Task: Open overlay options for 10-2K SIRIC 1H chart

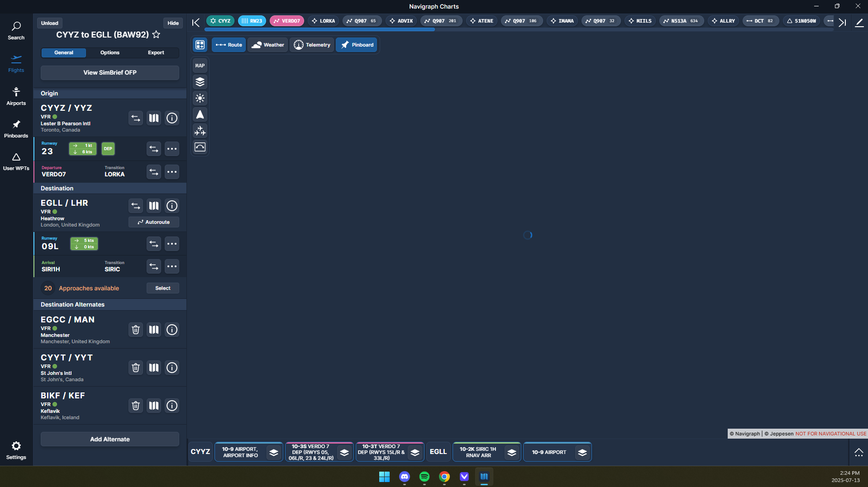Action: coord(512,452)
